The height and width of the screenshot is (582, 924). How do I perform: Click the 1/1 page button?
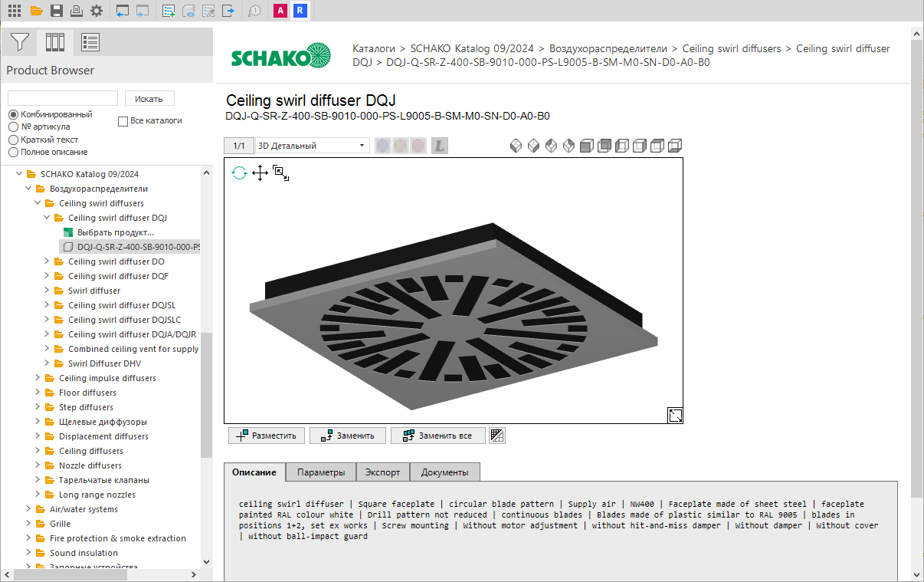[239, 146]
